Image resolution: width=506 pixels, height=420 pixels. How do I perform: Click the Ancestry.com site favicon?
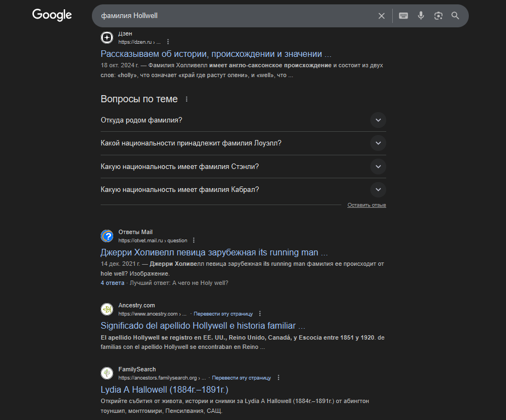pyautogui.click(x=107, y=309)
